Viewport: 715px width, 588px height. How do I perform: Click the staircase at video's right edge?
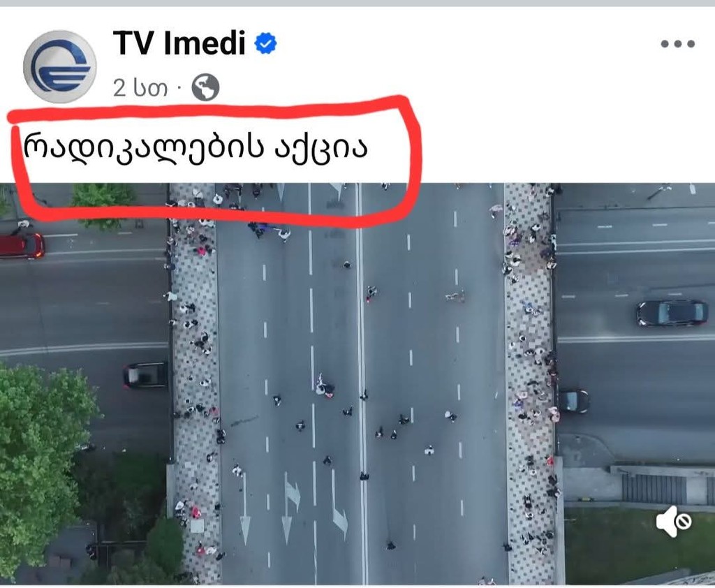pyautogui.click(x=654, y=488)
